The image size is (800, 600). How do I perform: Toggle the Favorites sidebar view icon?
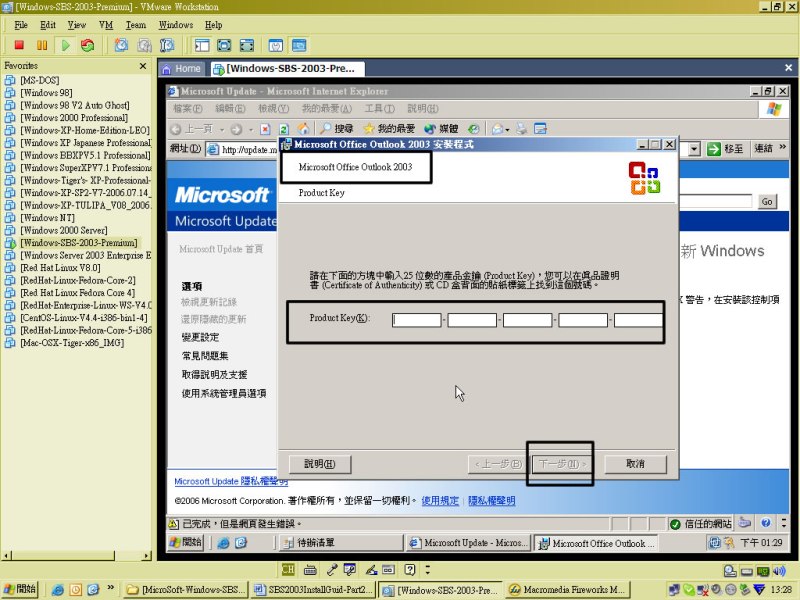pos(202,45)
